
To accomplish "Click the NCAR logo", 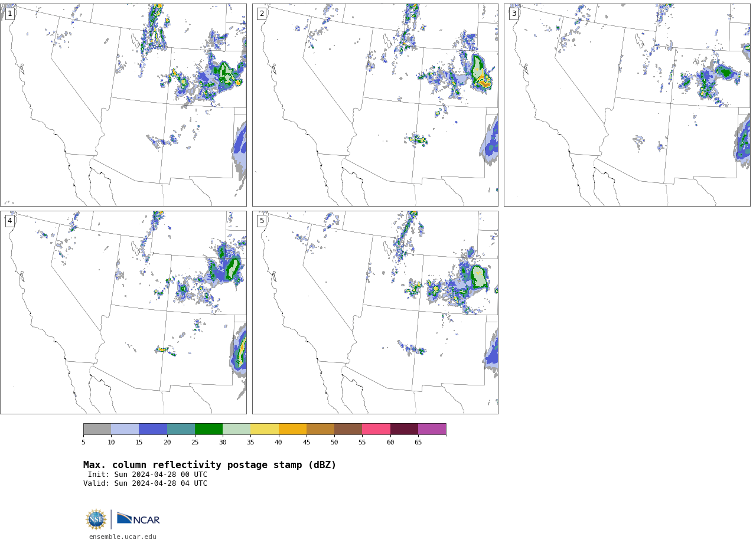I will tap(138, 519).
